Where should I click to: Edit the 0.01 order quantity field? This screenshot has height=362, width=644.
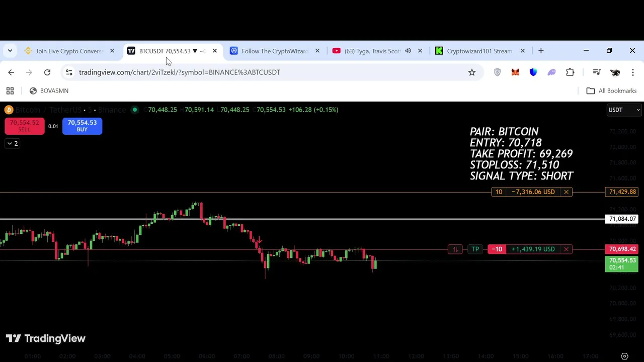(x=53, y=126)
